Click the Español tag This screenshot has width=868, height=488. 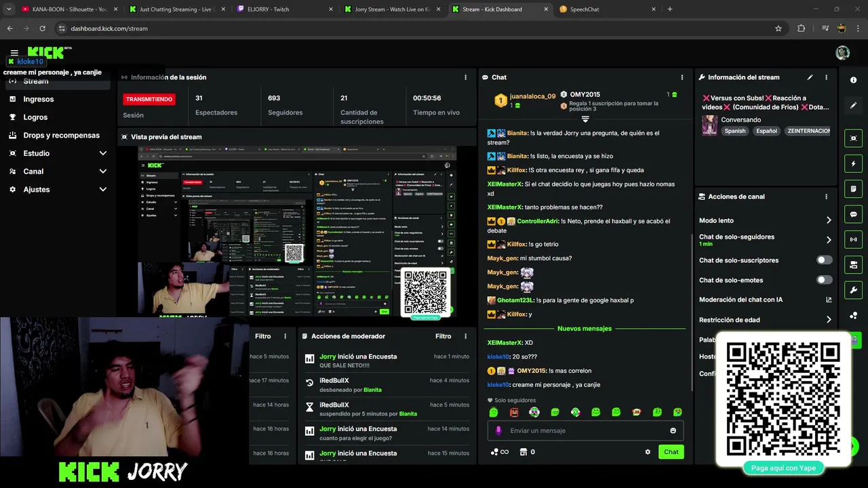click(766, 131)
